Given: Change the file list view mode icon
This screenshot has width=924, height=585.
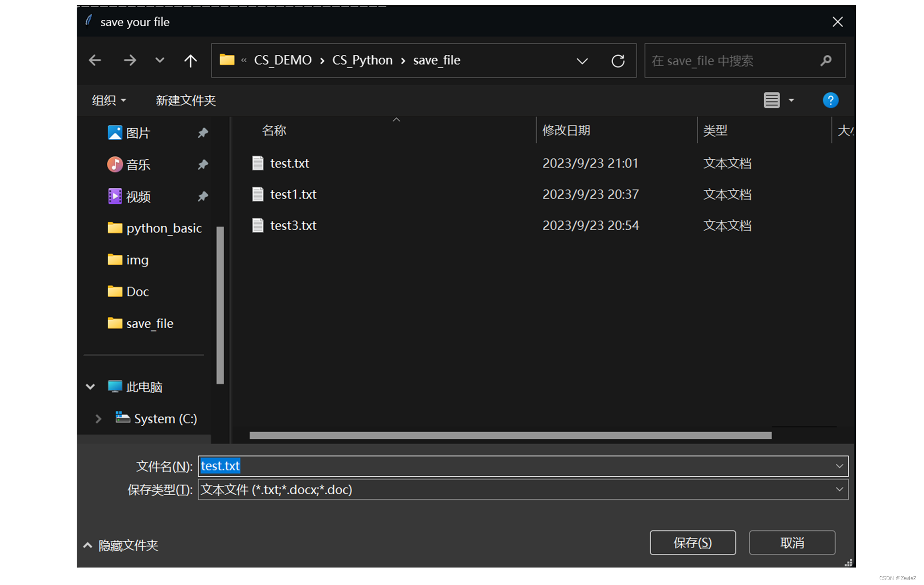Looking at the screenshot, I should pos(772,100).
